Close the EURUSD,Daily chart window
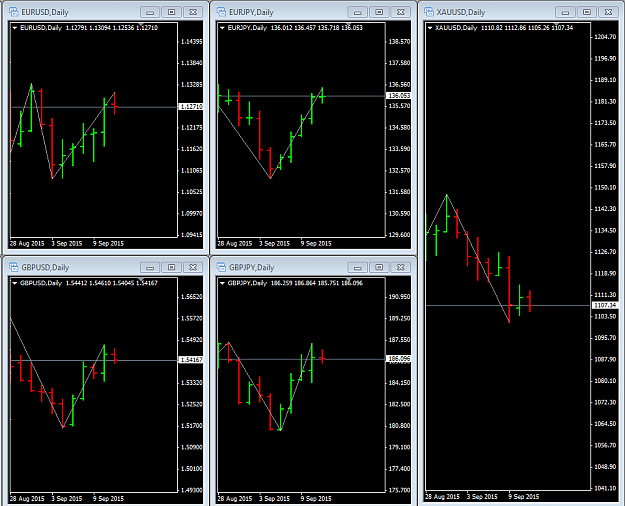 pos(193,12)
